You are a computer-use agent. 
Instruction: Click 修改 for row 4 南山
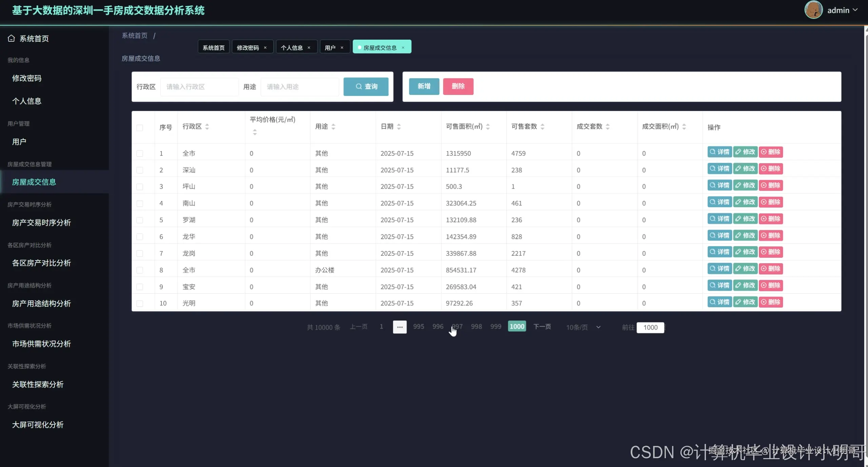pos(745,202)
